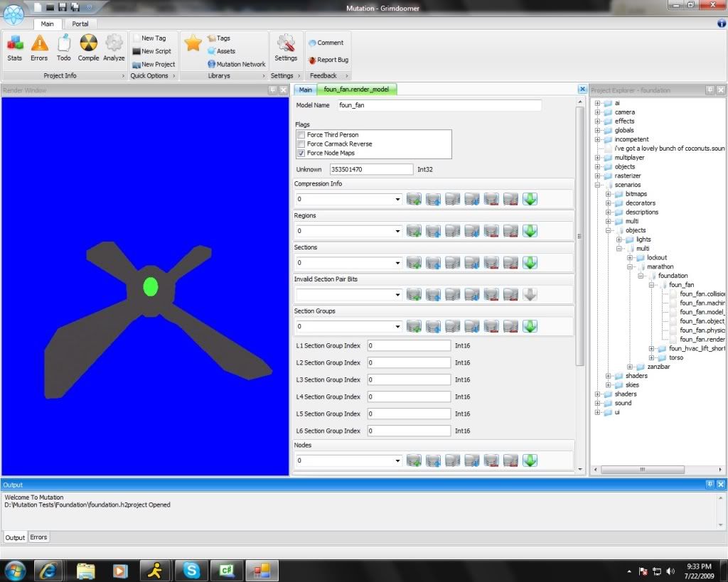The width and height of the screenshot is (728, 582).
Task: Switch to the Main document tab
Action: tap(305, 90)
